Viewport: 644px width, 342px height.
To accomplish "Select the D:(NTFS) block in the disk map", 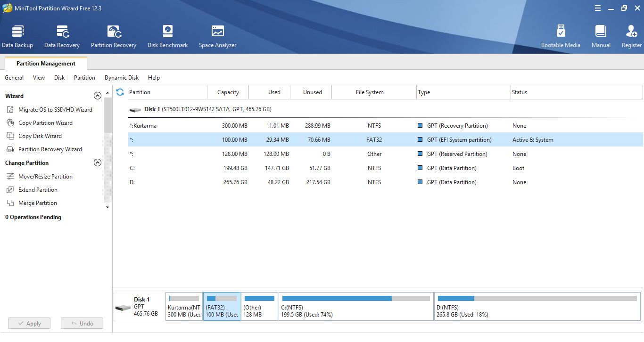I will click(x=537, y=307).
